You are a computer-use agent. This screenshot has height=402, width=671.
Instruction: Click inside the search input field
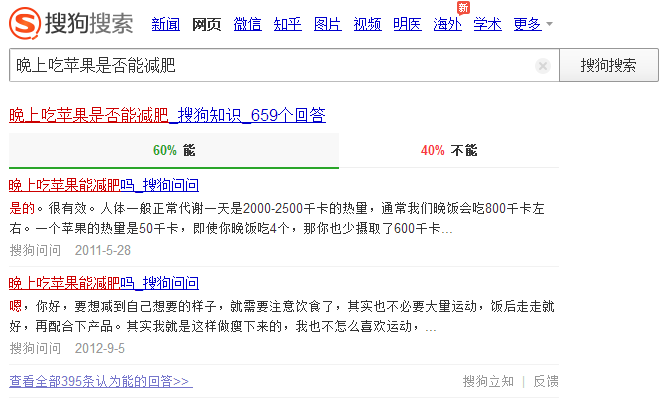(270, 66)
